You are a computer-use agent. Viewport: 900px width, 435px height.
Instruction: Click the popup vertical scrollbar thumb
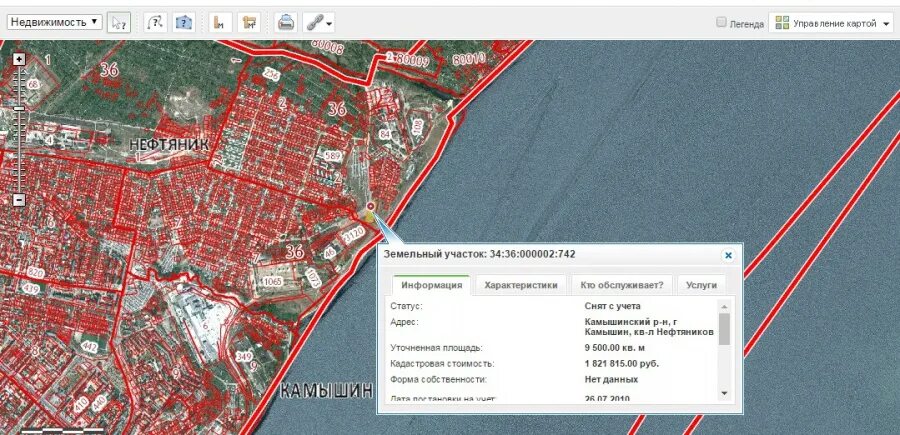[x=724, y=329]
